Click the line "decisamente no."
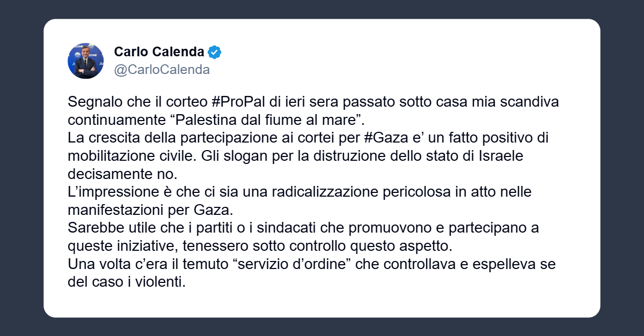This screenshot has height=336, width=644. click(x=121, y=174)
